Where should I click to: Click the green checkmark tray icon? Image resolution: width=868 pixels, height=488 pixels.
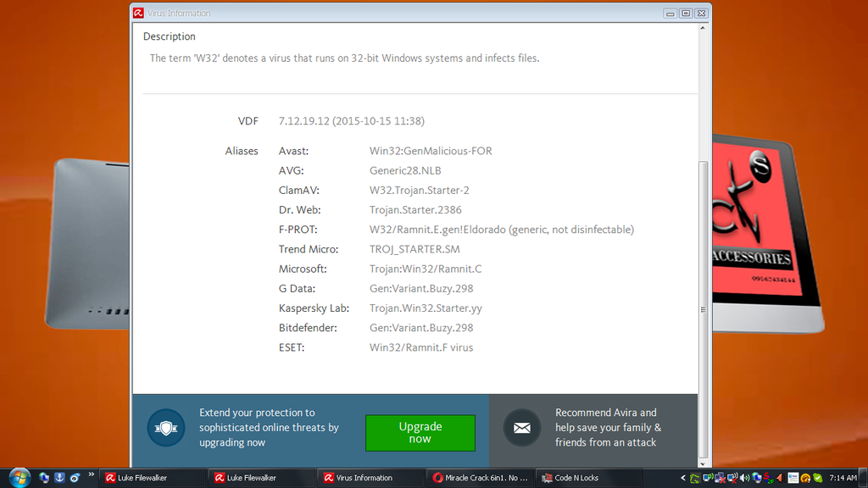(x=817, y=478)
